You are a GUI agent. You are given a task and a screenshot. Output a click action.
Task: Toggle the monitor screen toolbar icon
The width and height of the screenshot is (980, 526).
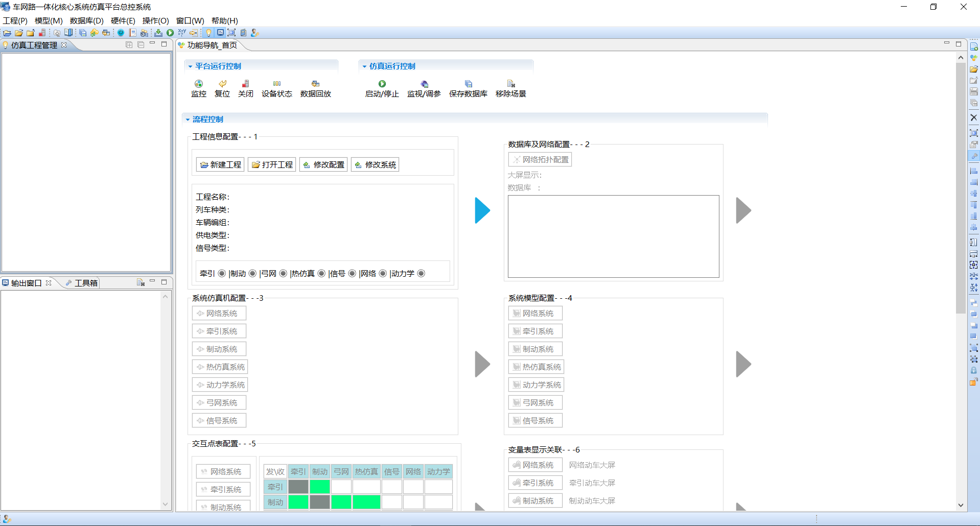tap(220, 33)
